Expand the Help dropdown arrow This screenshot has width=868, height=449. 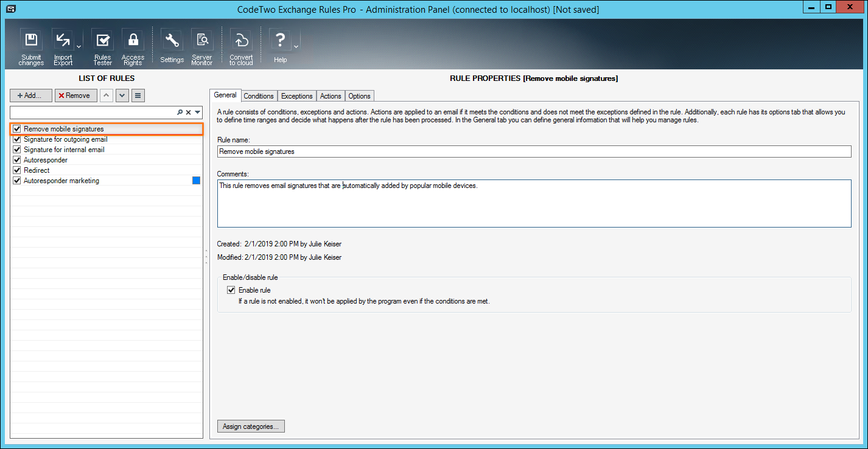[x=296, y=47]
